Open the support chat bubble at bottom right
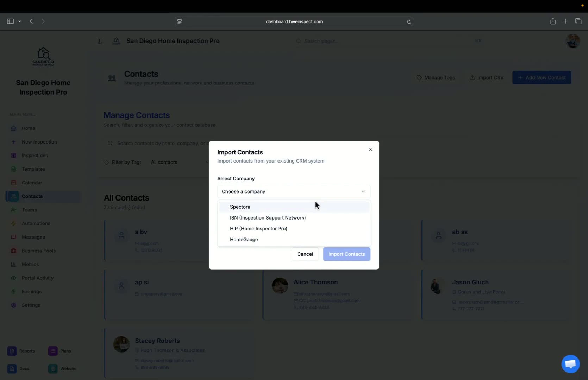 coord(570,364)
